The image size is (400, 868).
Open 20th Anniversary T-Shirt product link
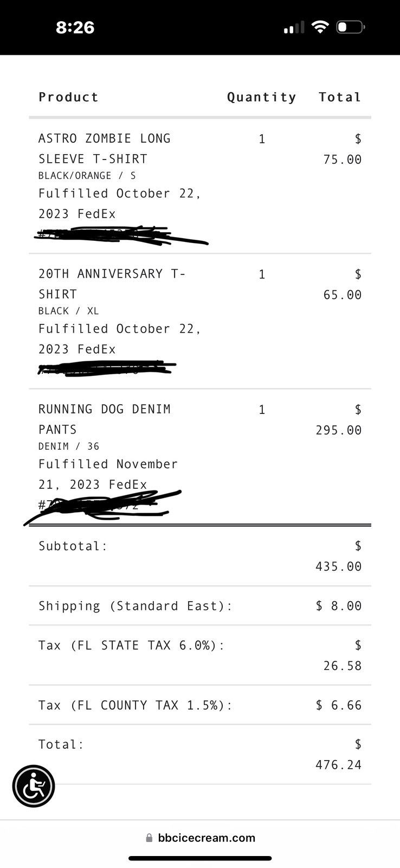coord(112,284)
